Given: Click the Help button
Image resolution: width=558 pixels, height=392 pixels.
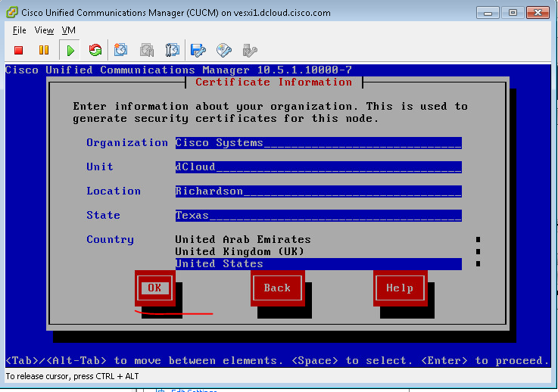Looking at the screenshot, I should tap(400, 288).
